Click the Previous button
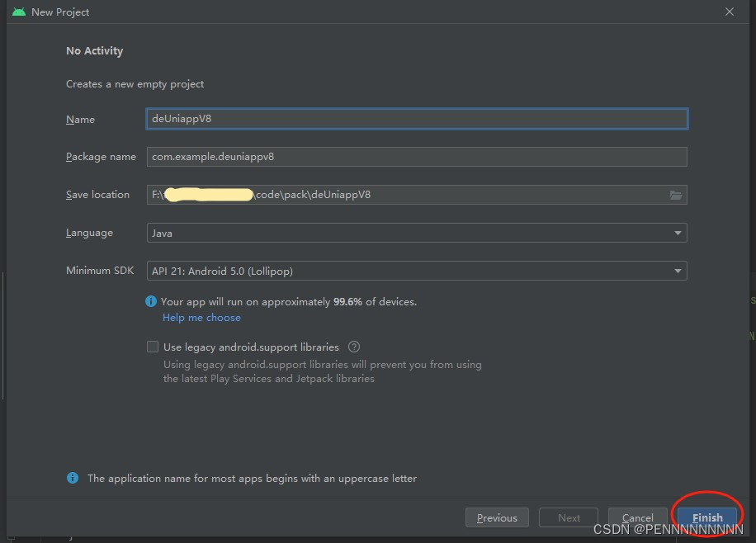 [497, 517]
